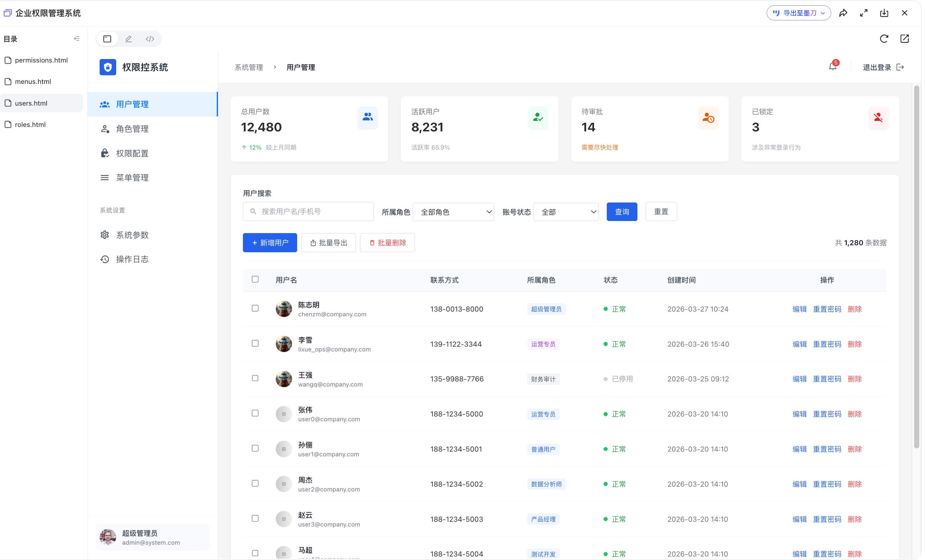Open the notification bell
The image size is (925, 560).
pyautogui.click(x=833, y=67)
